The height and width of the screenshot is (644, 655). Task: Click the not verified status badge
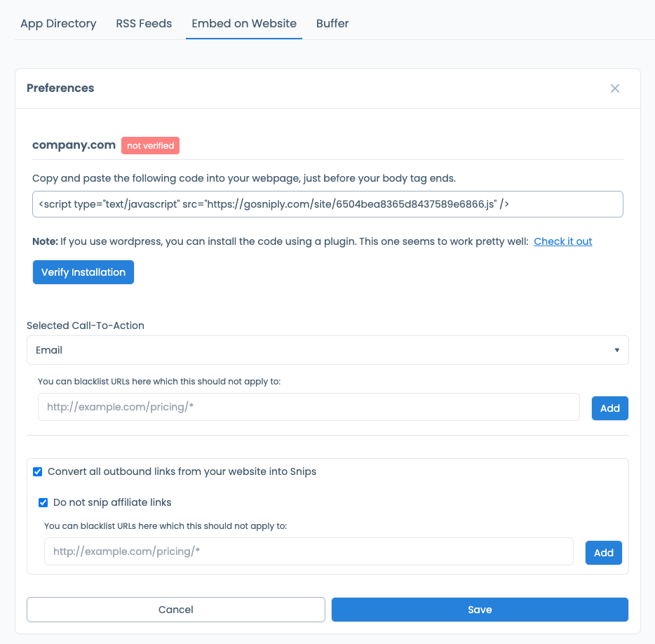[x=150, y=145]
